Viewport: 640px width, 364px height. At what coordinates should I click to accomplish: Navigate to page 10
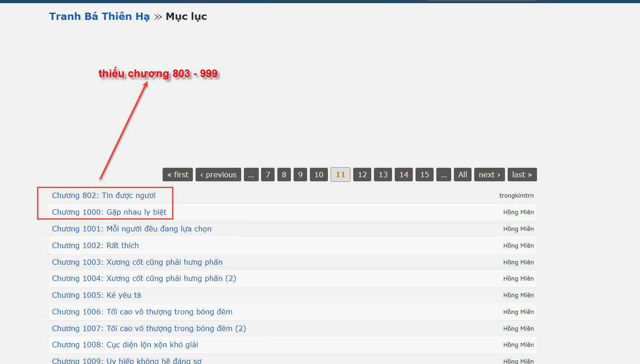[x=319, y=175]
